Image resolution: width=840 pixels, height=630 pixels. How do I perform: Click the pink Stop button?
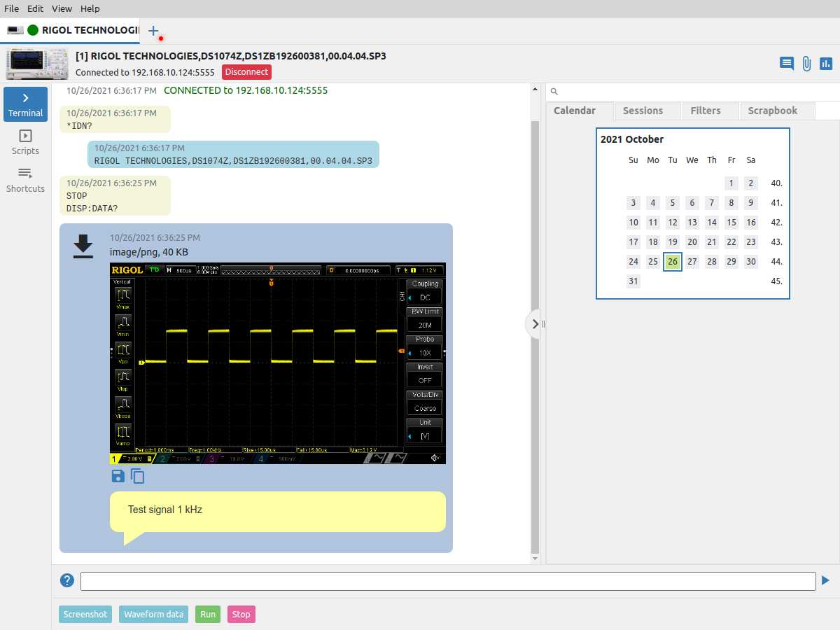pos(241,614)
